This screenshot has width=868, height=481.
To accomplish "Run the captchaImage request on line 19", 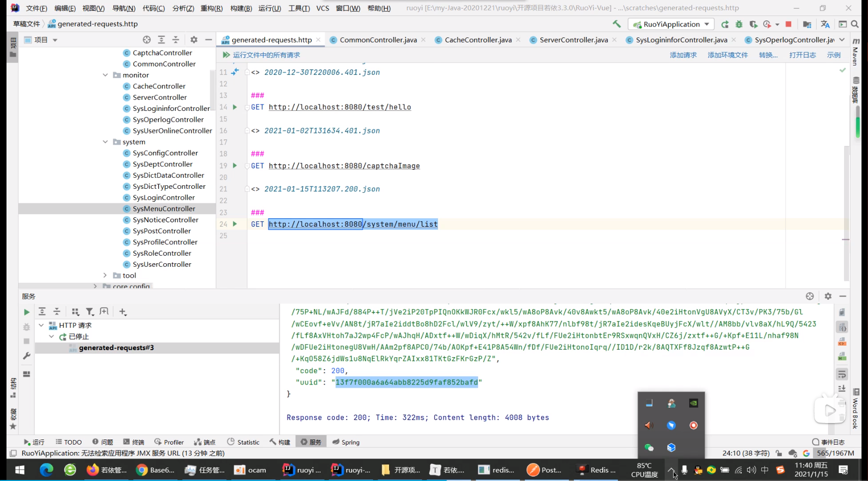I will pos(235,165).
